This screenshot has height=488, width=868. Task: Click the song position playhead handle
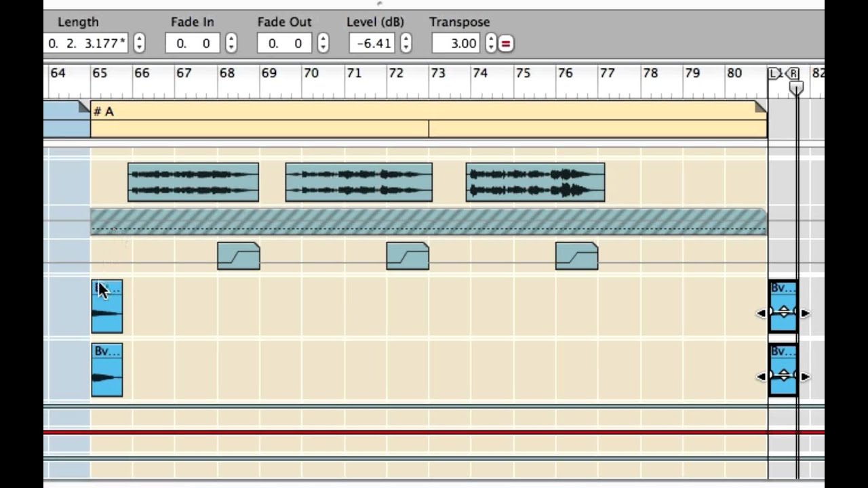pyautogui.click(x=797, y=88)
